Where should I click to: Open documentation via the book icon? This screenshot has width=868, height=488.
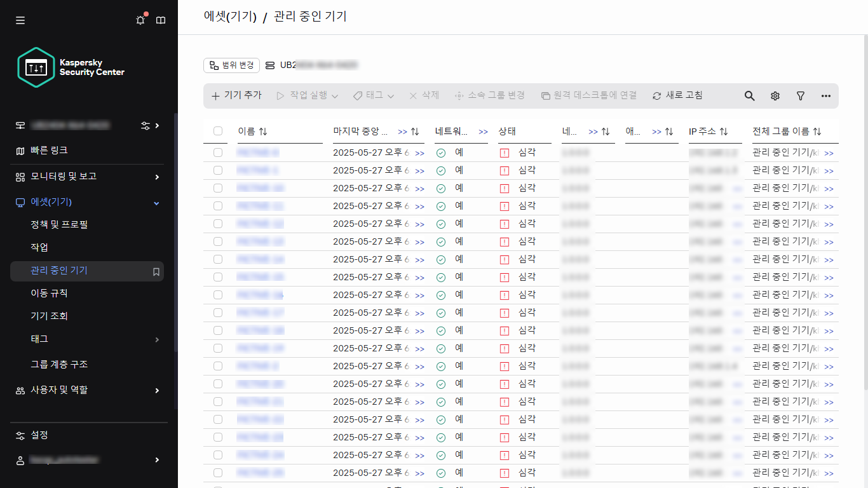(x=161, y=20)
